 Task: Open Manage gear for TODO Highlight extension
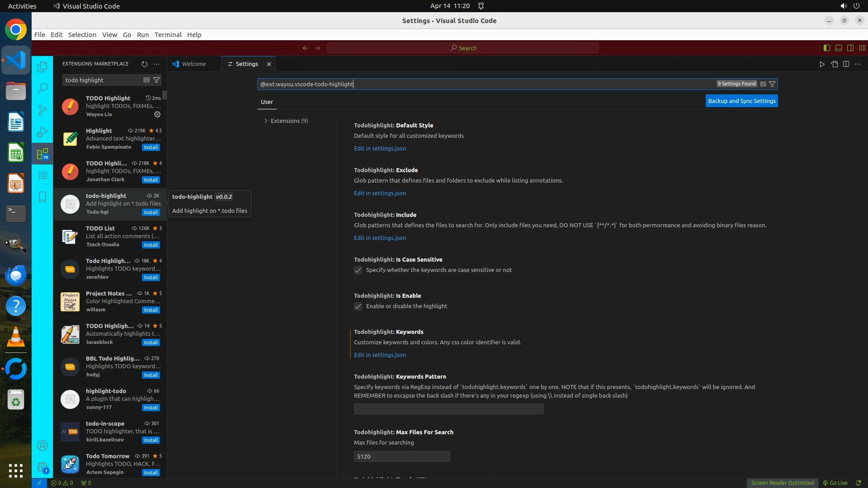point(157,114)
